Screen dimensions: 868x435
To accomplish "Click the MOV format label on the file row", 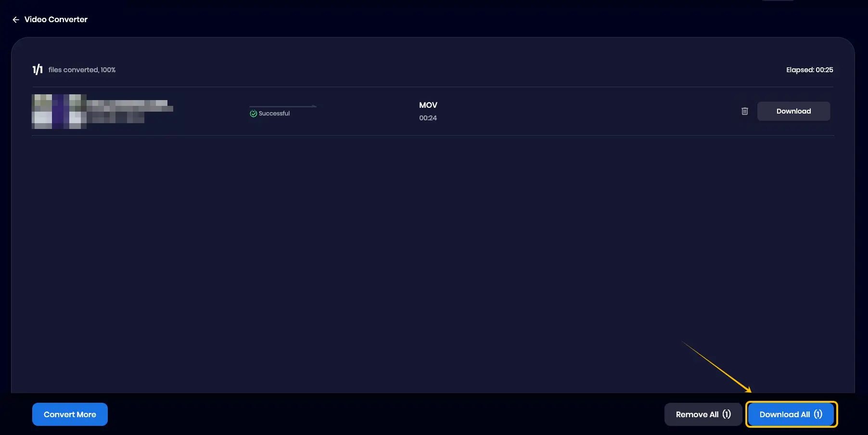I will (x=427, y=105).
